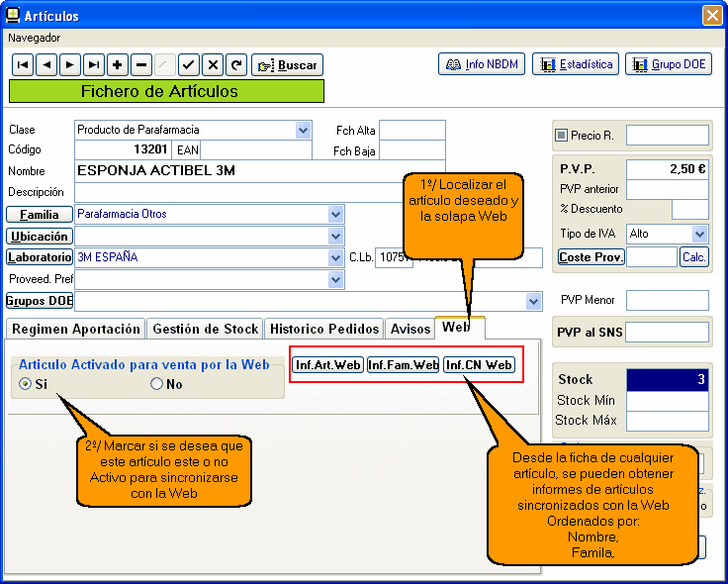This screenshot has height=584, width=728.
Task: Expand Clase dropdown
Action: [x=303, y=131]
